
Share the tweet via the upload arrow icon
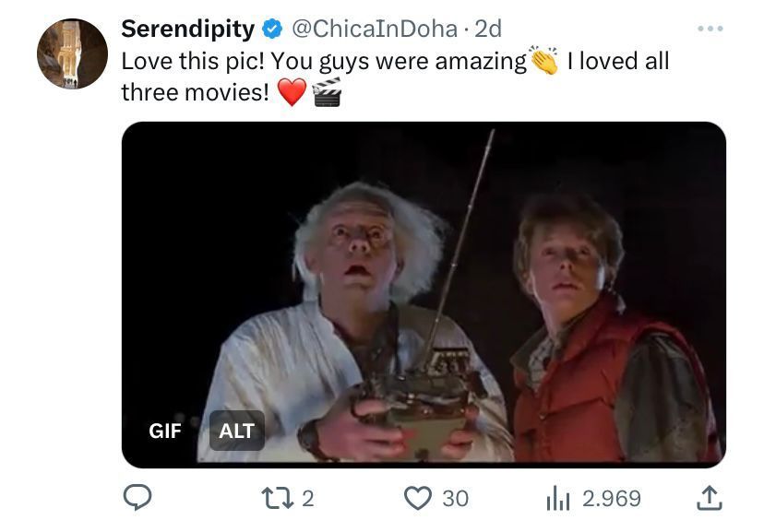[x=709, y=498]
